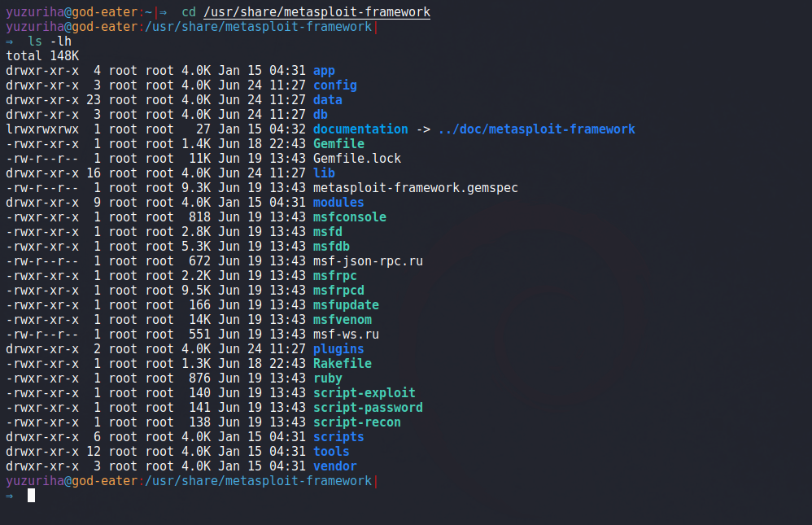Click the '2.8K' size of msfd
The height and width of the screenshot is (525, 812).
[196, 232]
